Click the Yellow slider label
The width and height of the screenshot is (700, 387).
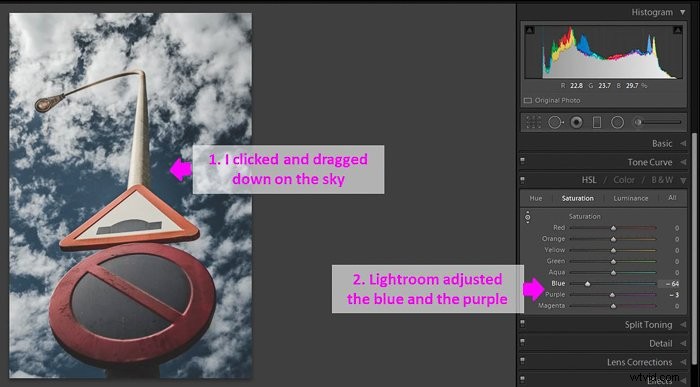554,250
